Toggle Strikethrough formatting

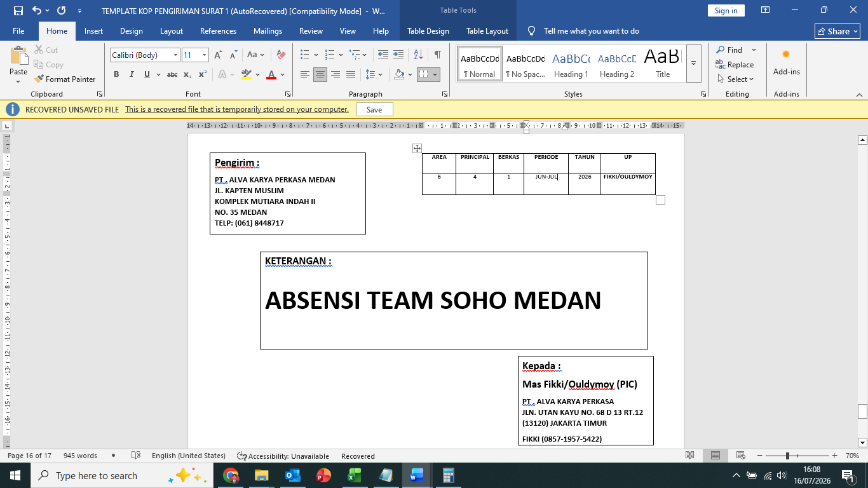click(172, 74)
